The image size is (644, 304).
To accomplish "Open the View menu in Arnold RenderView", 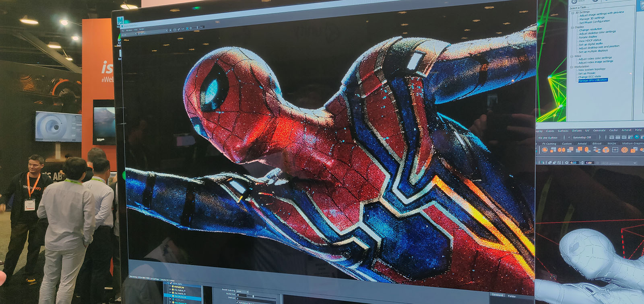I will [x=136, y=30].
